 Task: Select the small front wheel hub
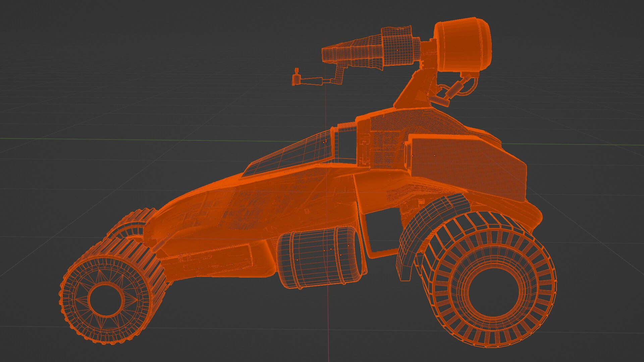coord(106,299)
